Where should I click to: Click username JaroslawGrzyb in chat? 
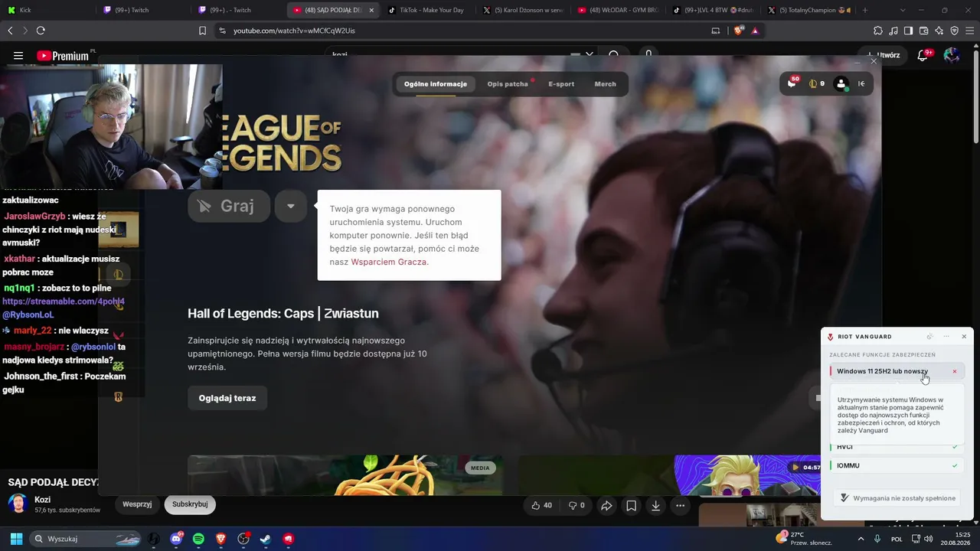click(34, 217)
